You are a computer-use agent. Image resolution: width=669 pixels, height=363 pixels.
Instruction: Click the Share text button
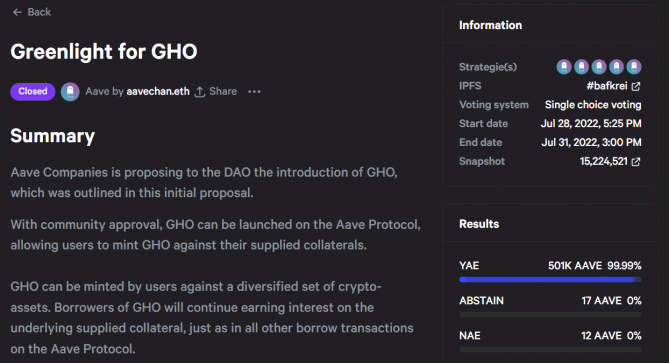coord(223,91)
